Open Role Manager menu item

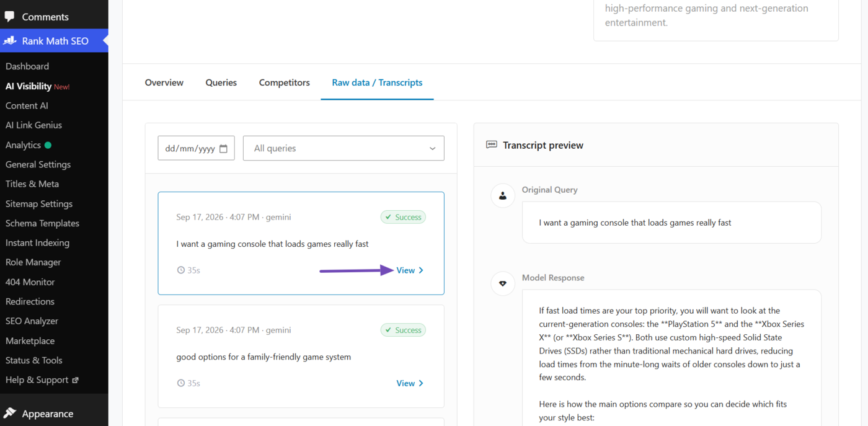point(33,262)
